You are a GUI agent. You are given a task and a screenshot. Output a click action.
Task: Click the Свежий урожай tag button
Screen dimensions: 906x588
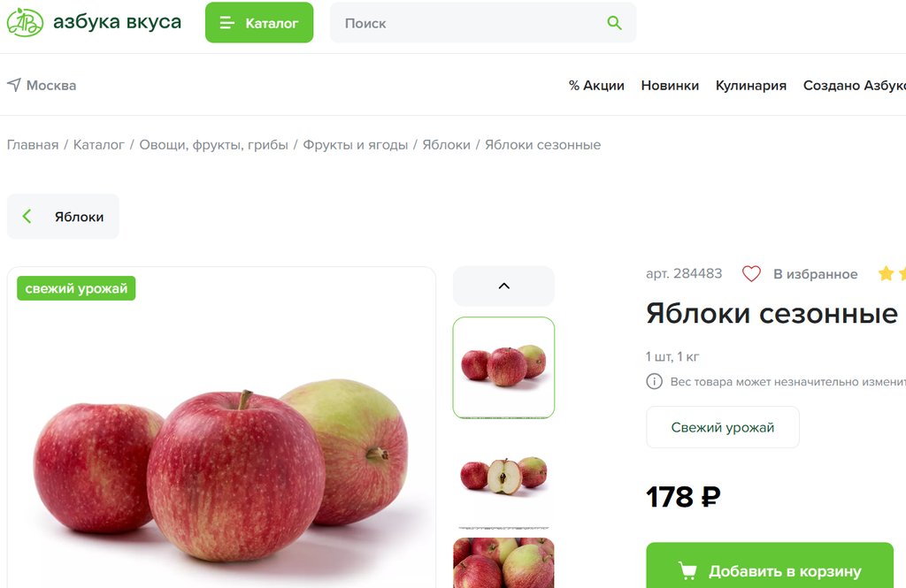click(722, 427)
